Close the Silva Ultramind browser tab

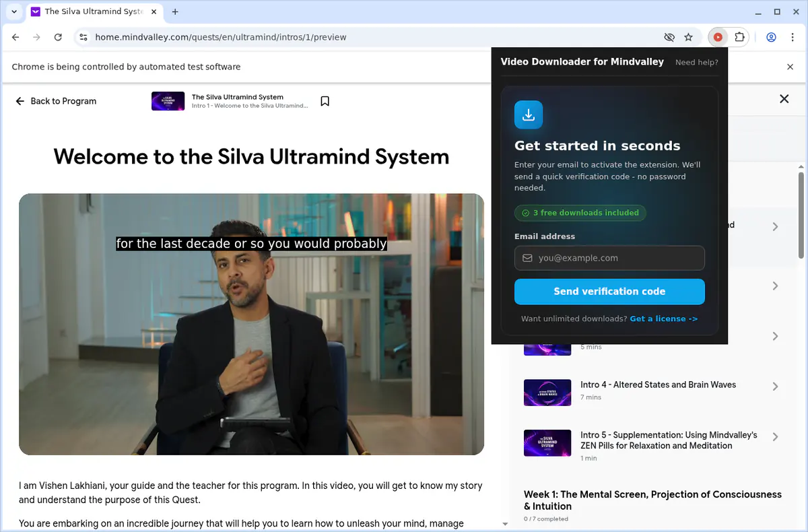click(x=152, y=11)
